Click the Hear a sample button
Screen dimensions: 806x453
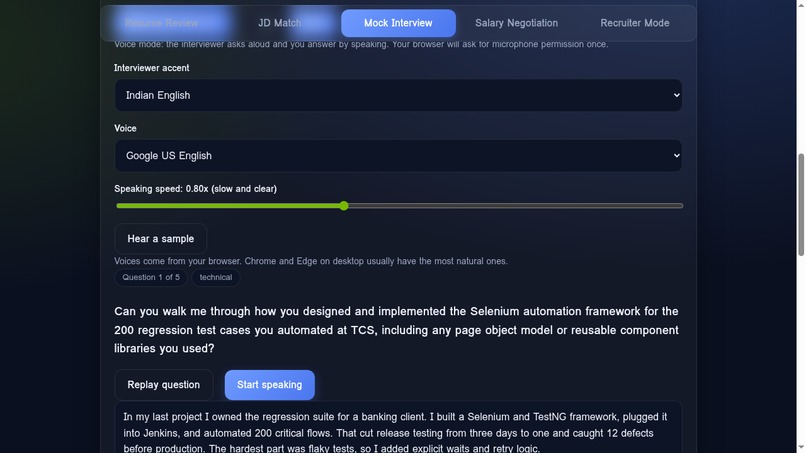160,239
